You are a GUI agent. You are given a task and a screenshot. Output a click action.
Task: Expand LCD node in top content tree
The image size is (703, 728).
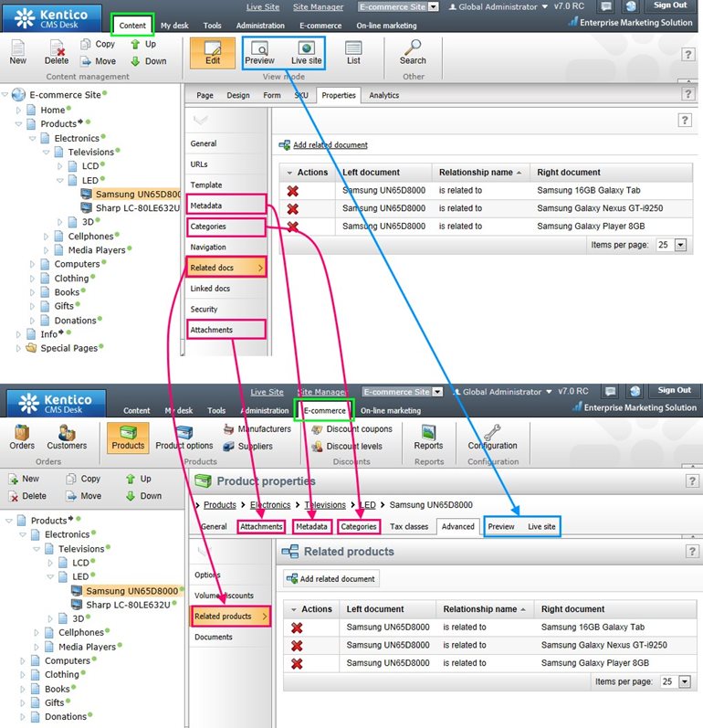(60, 166)
